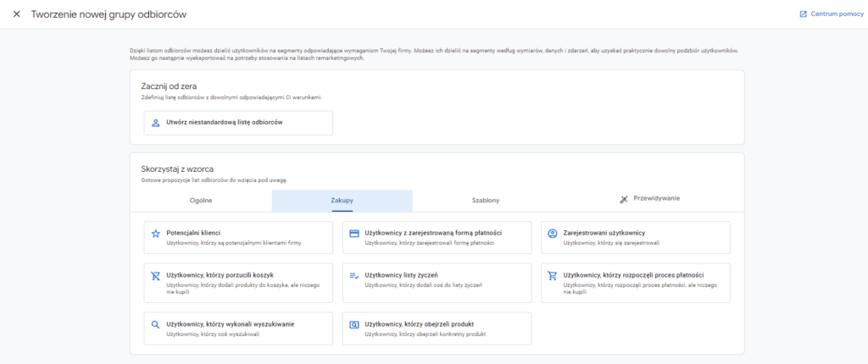Select the Zakupy tab
The height and width of the screenshot is (364, 868).
click(342, 201)
